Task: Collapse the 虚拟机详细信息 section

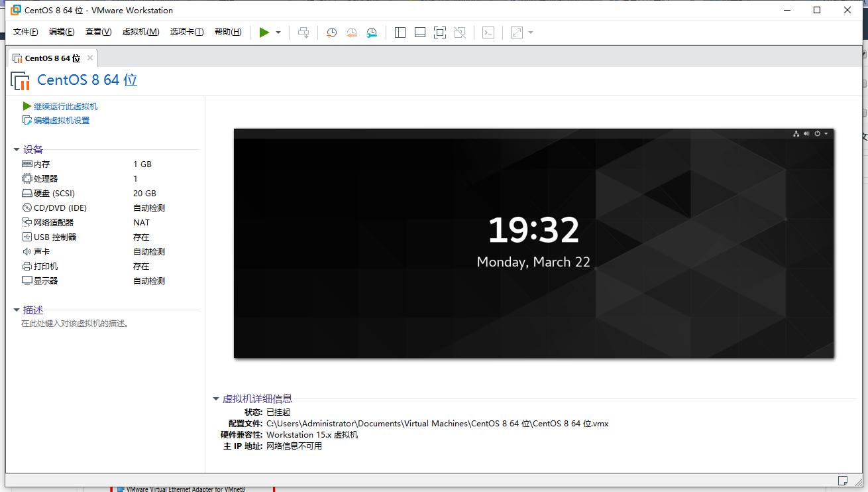Action: [x=215, y=399]
